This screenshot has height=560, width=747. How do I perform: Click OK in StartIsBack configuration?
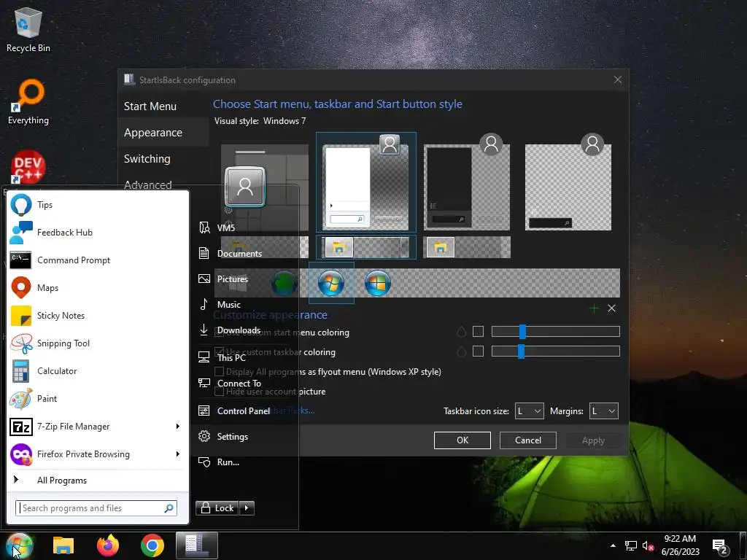[462, 440]
